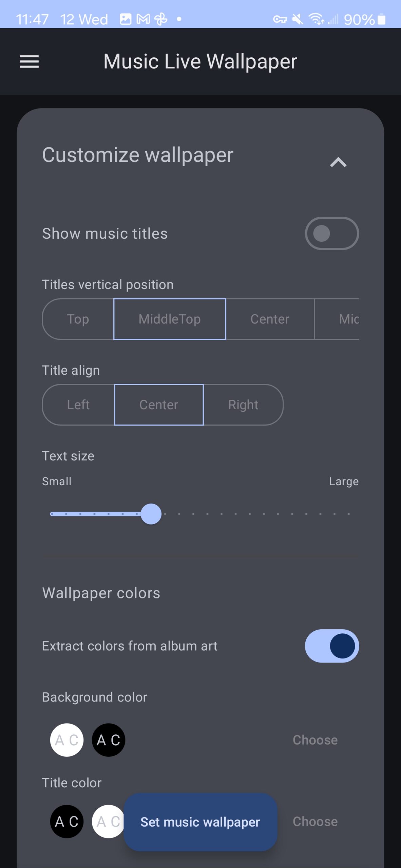Align title to the Right
This screenshot has width=401, height=868.
[x=243, y=405]
